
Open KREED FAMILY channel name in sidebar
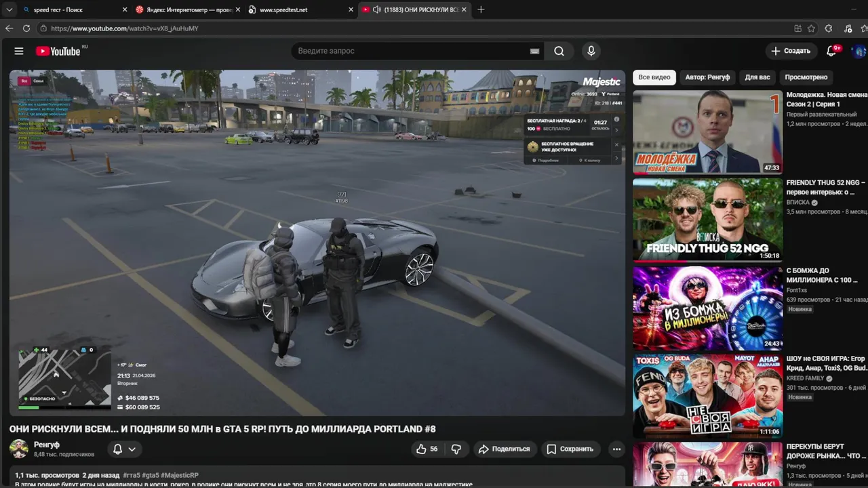(x=806, y=378)
